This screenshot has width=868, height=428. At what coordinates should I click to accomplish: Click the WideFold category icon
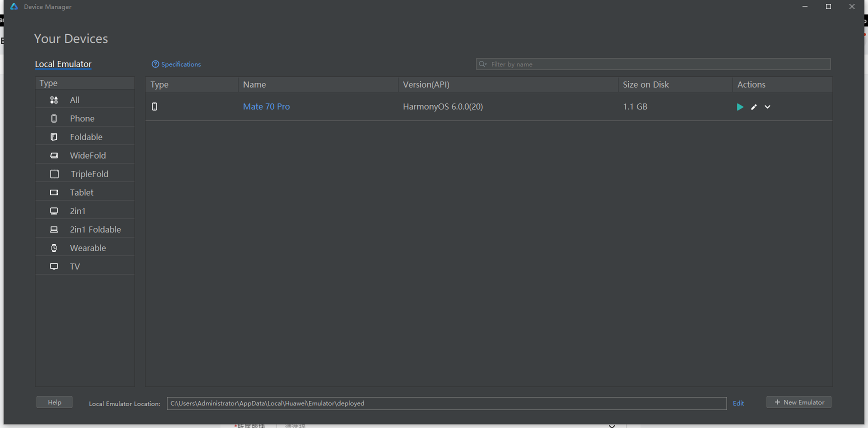point(54,155)
